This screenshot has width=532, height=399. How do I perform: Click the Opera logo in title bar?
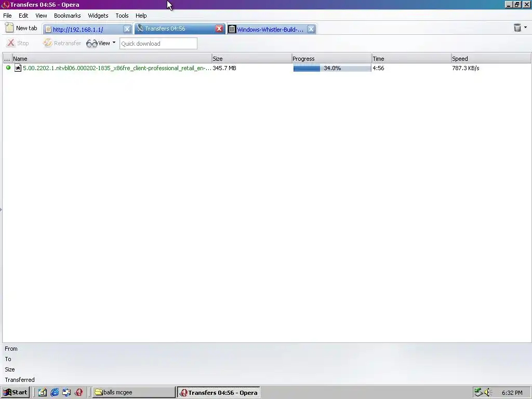pyautogui.click(x=5, y=5)
